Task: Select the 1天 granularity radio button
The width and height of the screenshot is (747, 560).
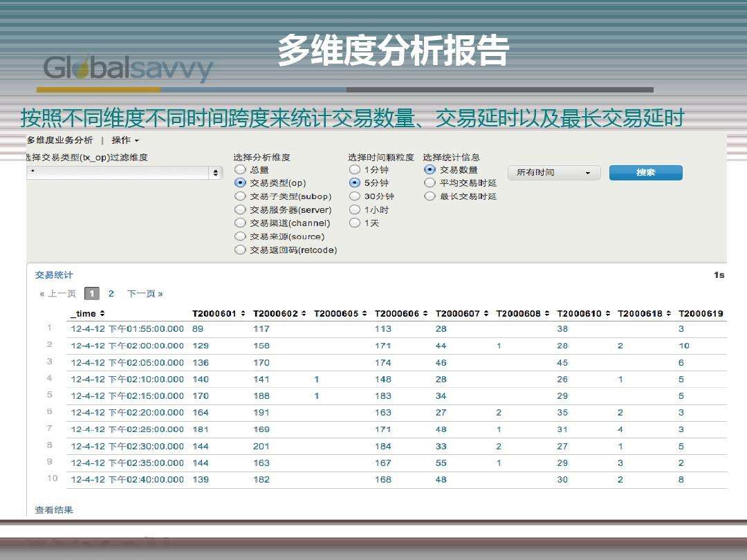Action: tap(354, 223)
